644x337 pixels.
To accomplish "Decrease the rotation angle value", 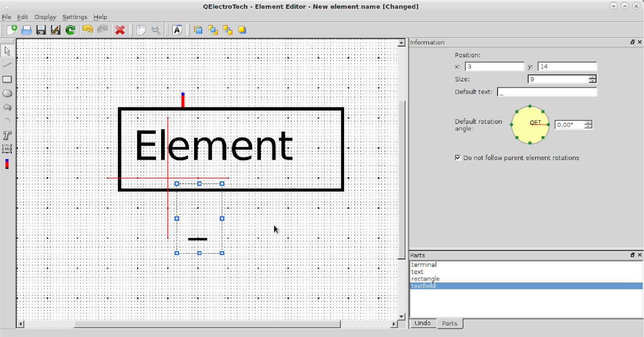I will [x=588, y=127].
